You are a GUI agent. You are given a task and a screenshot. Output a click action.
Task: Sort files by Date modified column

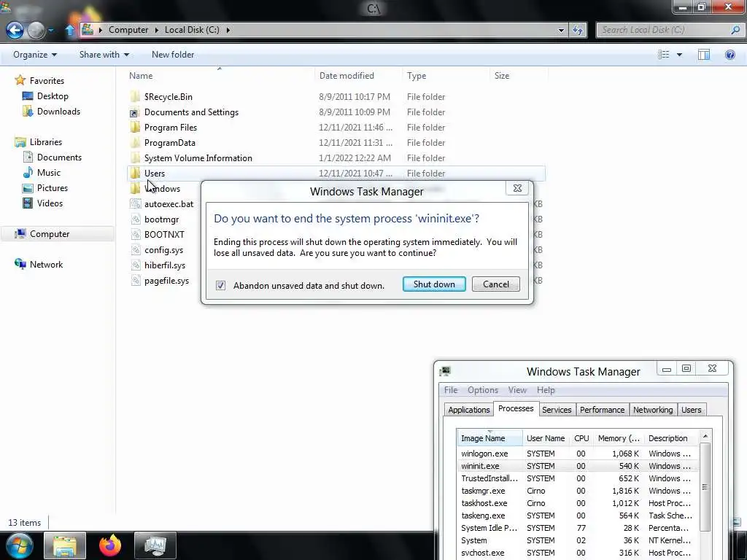click(x=357, y=76)
